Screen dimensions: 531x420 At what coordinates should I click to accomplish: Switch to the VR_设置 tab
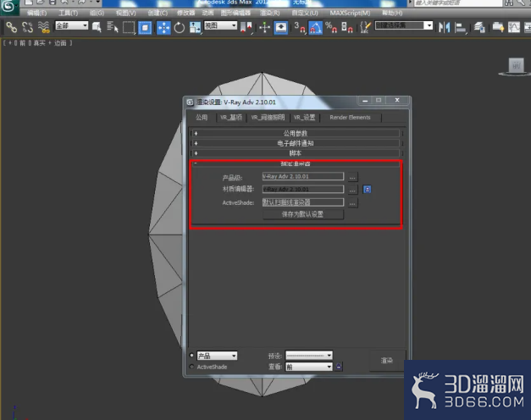[x=304, y=117]
